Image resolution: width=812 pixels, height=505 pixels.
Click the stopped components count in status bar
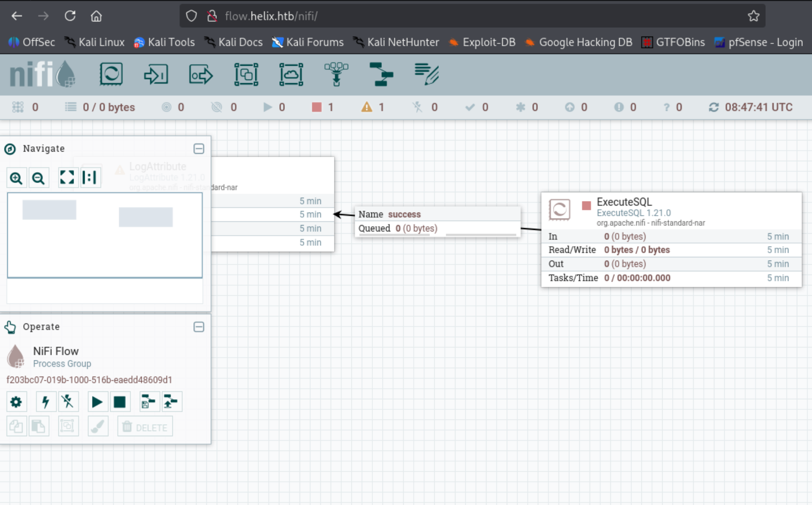[323, 107]
